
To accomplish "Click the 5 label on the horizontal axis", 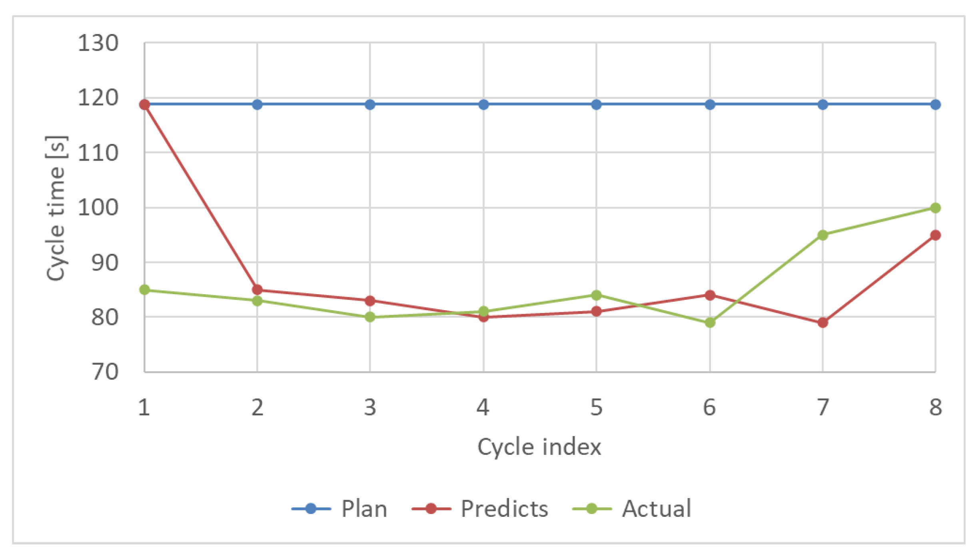I will (x=596, y=407).
